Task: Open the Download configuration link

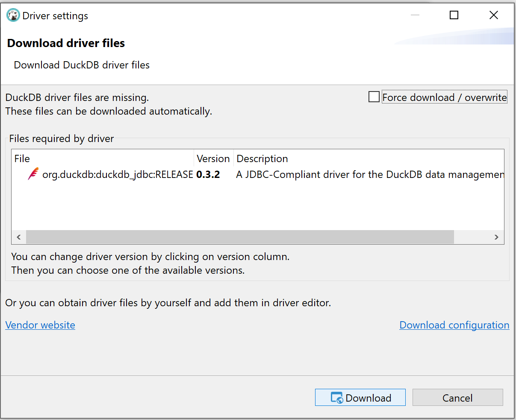Action: tap(454, 325)
